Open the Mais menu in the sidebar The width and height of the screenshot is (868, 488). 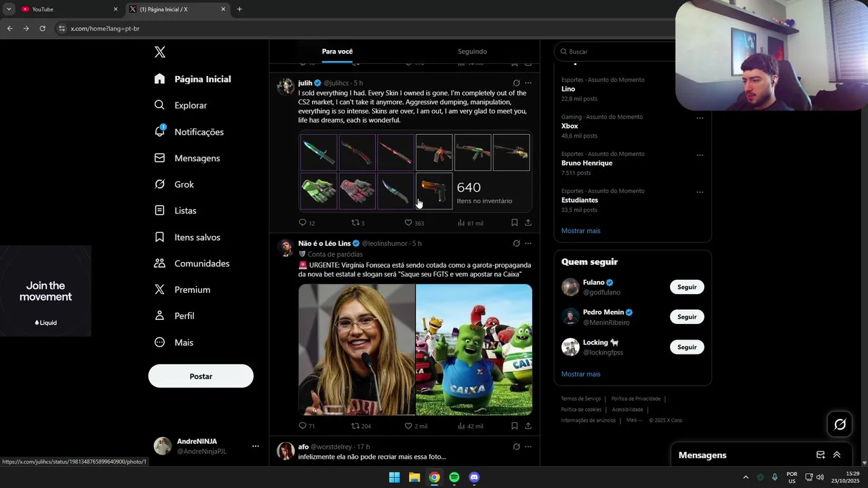point(174,342)
